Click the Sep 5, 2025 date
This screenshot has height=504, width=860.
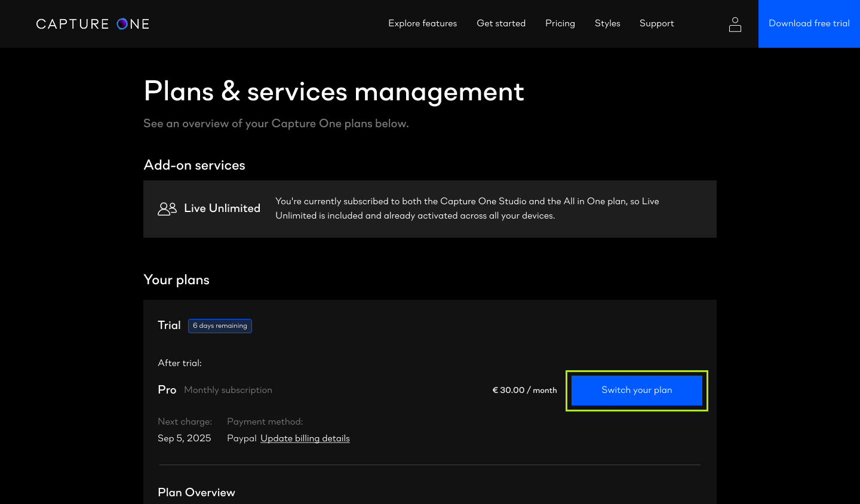coord(185,438)
